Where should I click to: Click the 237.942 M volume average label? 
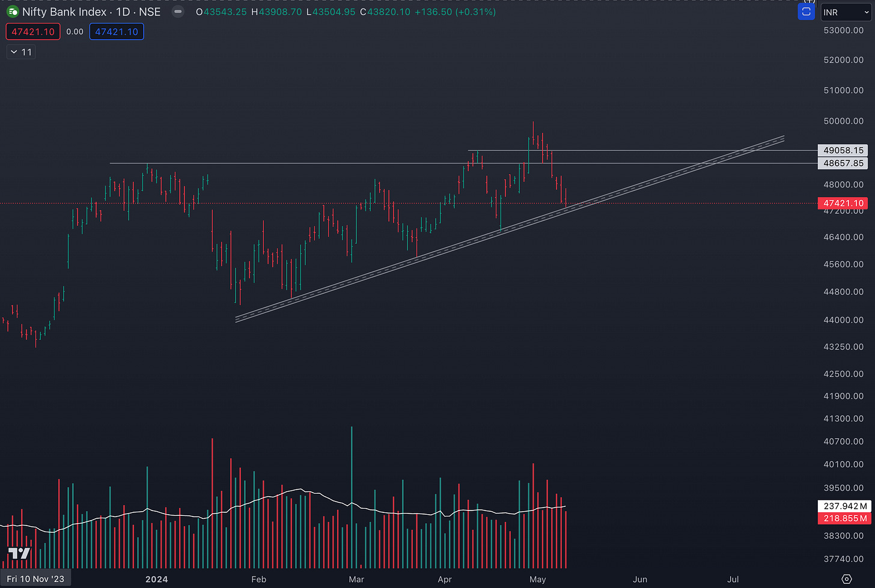844,506
